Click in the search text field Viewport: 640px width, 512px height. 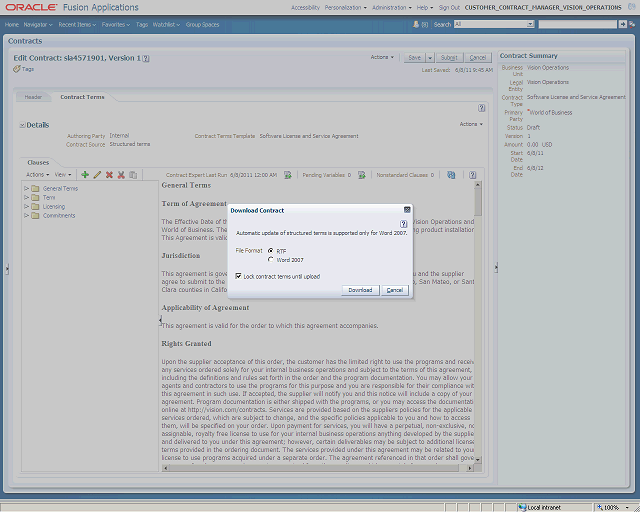[578, 24]
